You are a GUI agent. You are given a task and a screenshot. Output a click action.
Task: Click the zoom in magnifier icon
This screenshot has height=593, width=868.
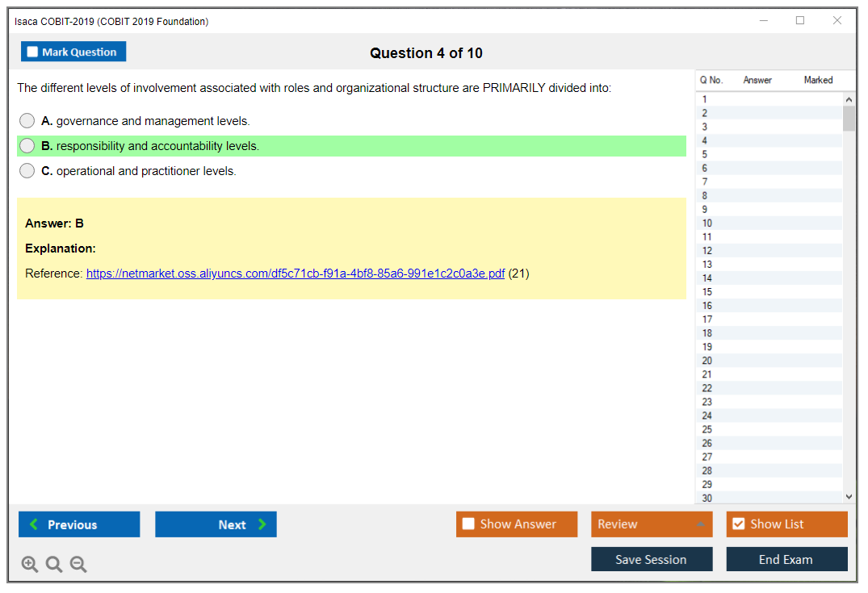[30, 564]
